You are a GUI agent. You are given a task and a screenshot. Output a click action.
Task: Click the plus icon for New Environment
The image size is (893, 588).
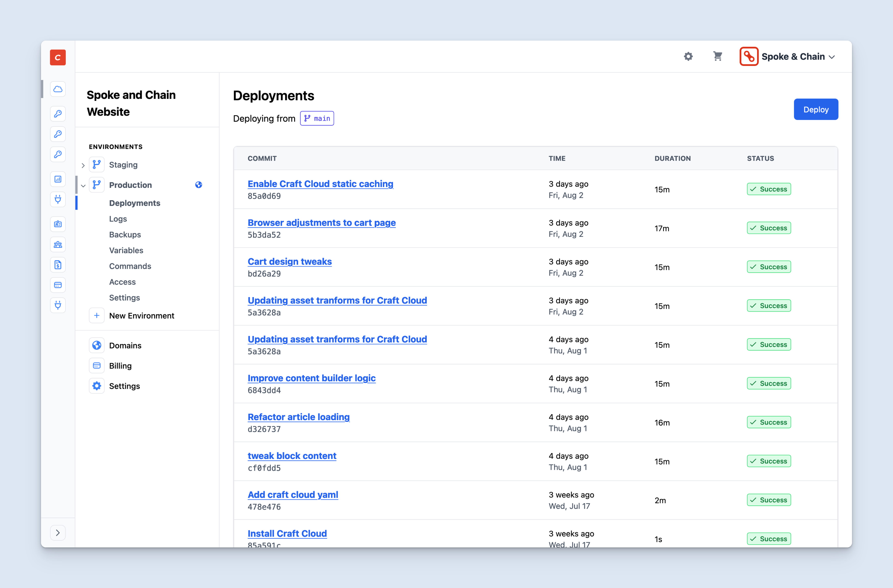tap(97, 316)
